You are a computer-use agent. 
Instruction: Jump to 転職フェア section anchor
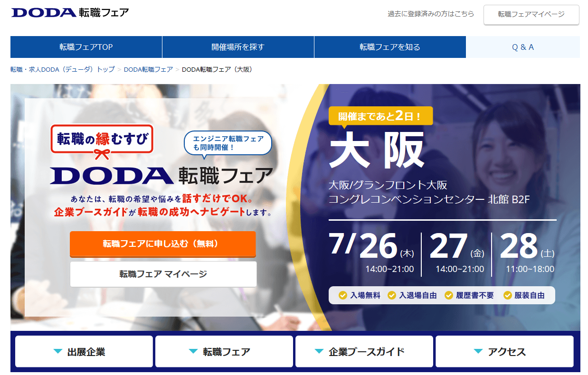pyautogui.click(x=224, y=352)
